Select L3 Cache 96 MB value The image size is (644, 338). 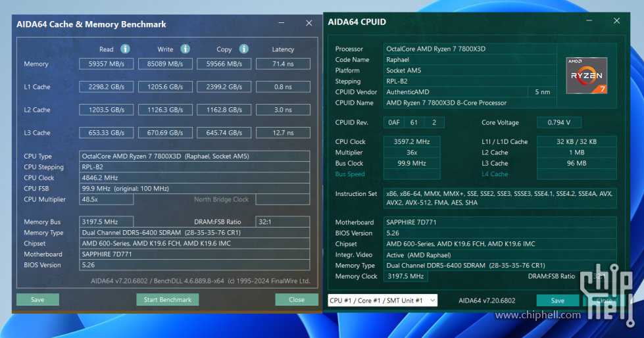(577, 163)
